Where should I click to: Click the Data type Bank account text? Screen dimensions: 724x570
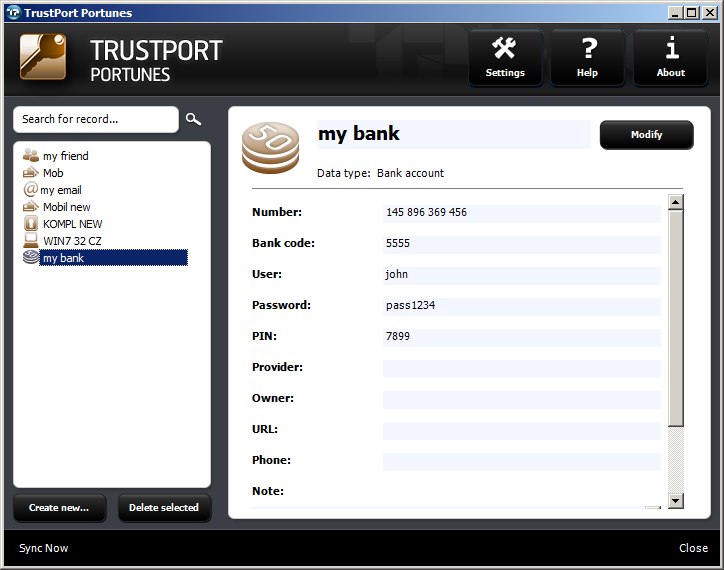coord(380,173)
